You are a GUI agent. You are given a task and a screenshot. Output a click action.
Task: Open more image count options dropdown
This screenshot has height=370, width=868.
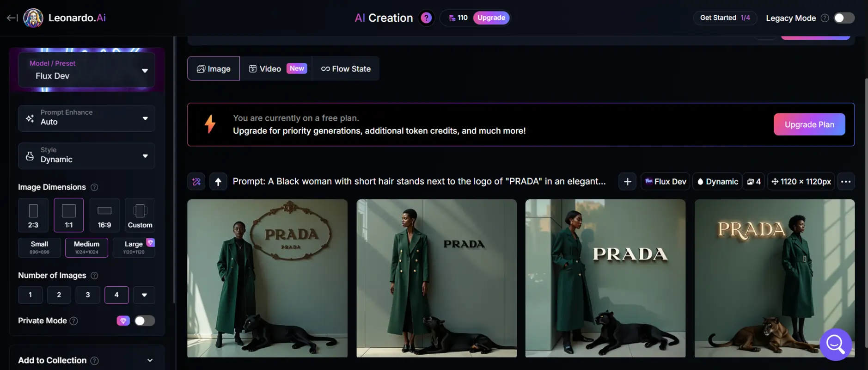[x=144, y=295]
